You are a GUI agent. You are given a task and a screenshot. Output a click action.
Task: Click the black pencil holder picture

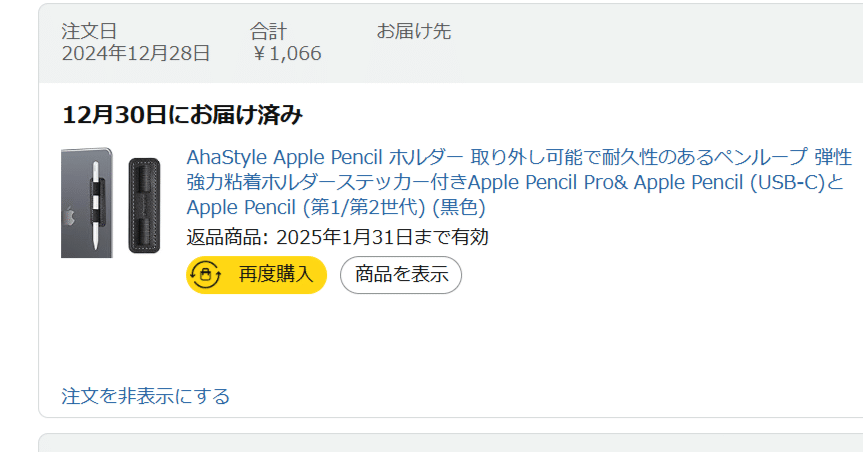[x=144, y=204]
